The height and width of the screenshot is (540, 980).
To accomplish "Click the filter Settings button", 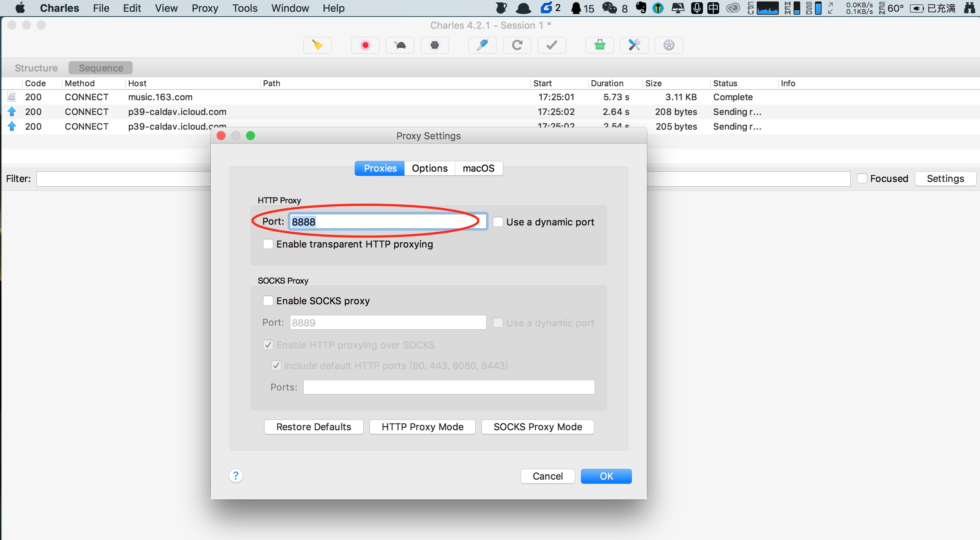I will [x=945, y=178].
